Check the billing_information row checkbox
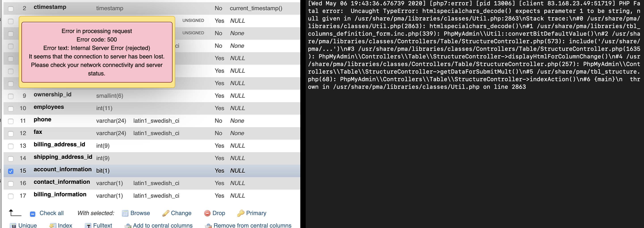This screenshot has height=228, width=644. [11, 196]
